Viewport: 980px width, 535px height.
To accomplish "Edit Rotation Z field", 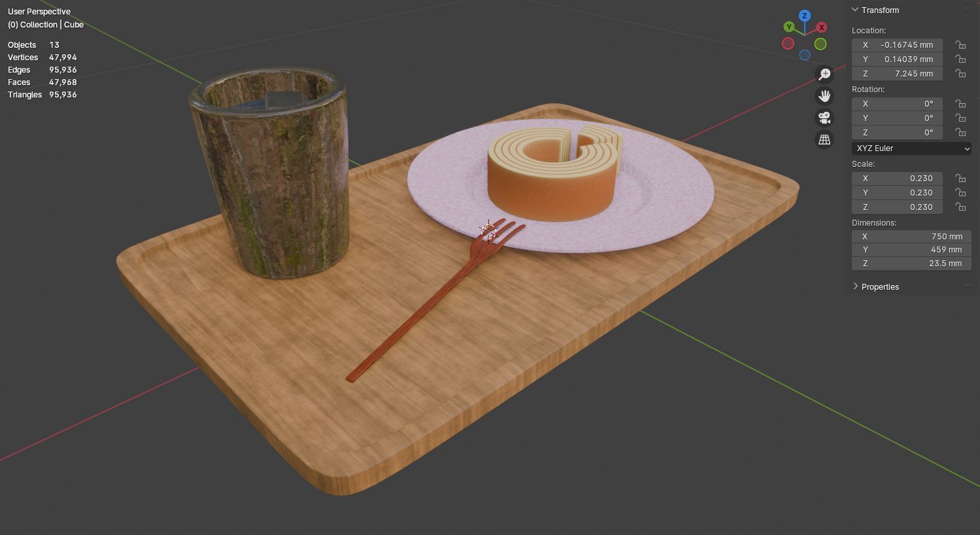I will coord(897,132).
